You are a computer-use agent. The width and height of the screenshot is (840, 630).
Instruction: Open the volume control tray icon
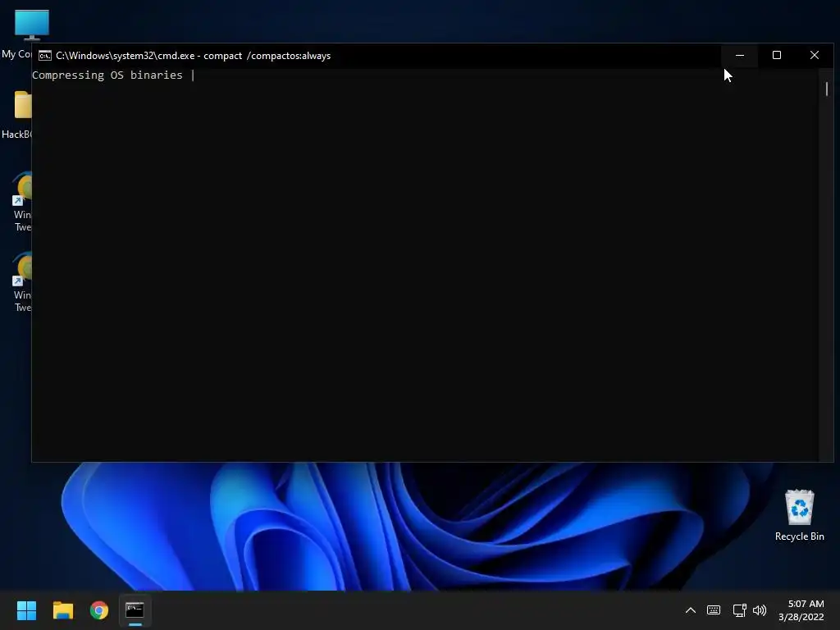pyautogui.click(x=760, y=609)
